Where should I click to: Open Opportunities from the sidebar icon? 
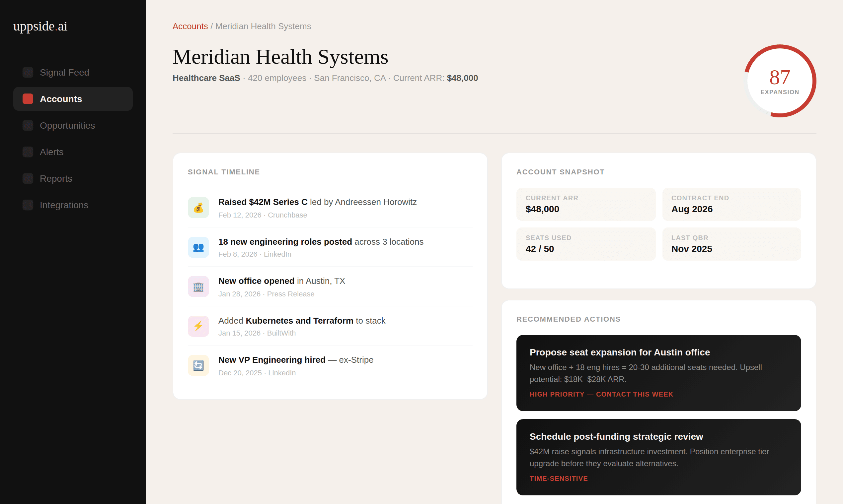[28, 125]
